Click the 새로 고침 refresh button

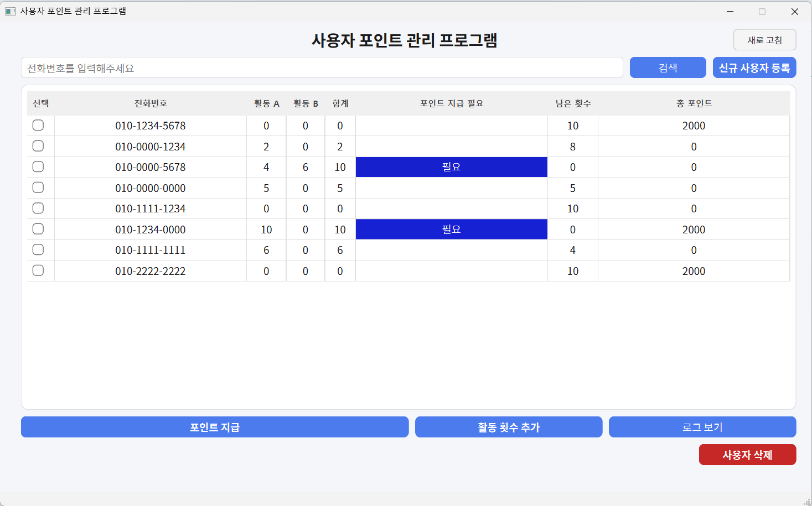[x=764, y=40]
